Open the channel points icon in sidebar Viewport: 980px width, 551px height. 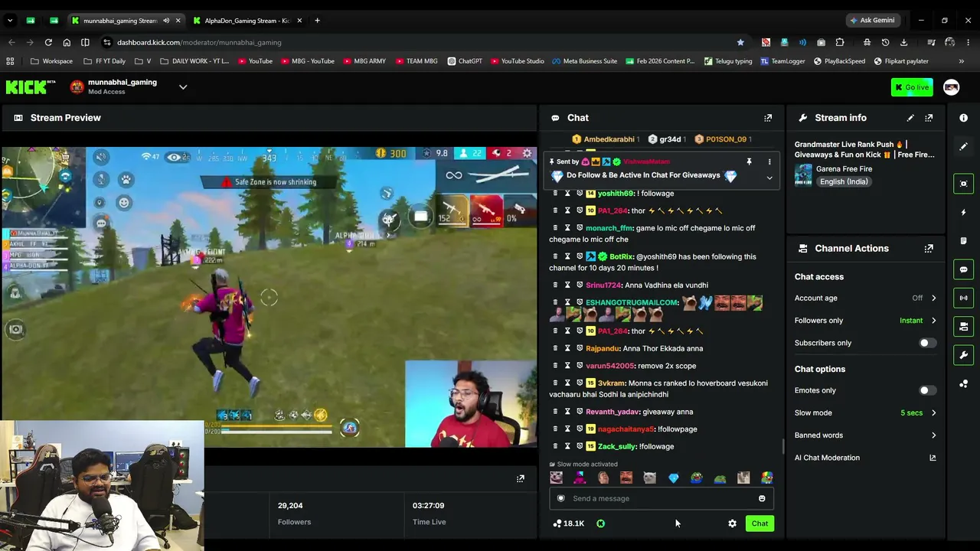[963, 384]
